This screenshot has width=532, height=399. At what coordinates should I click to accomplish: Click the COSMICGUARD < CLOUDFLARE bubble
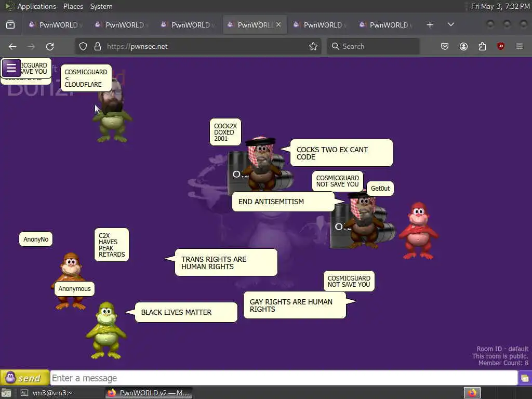86,78
